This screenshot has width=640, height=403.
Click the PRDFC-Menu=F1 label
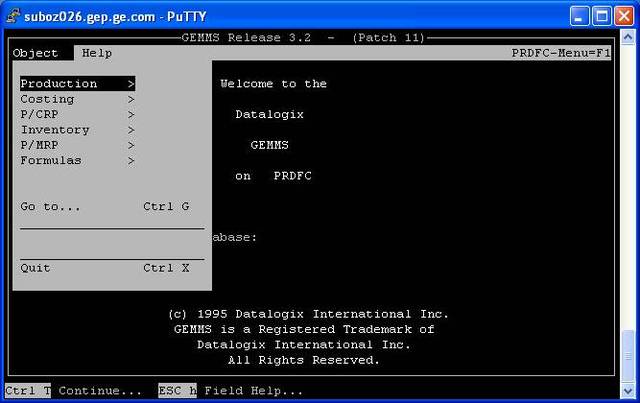point(561,53)
